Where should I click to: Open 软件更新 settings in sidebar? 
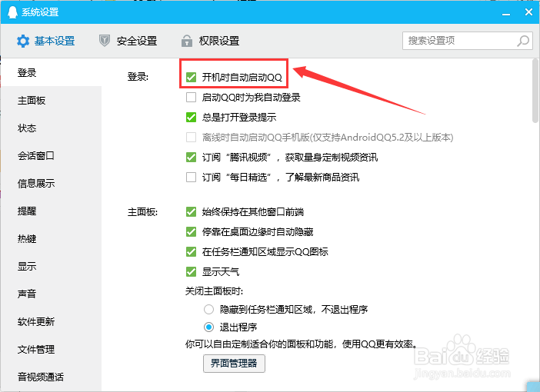click(x=36, y=321)
